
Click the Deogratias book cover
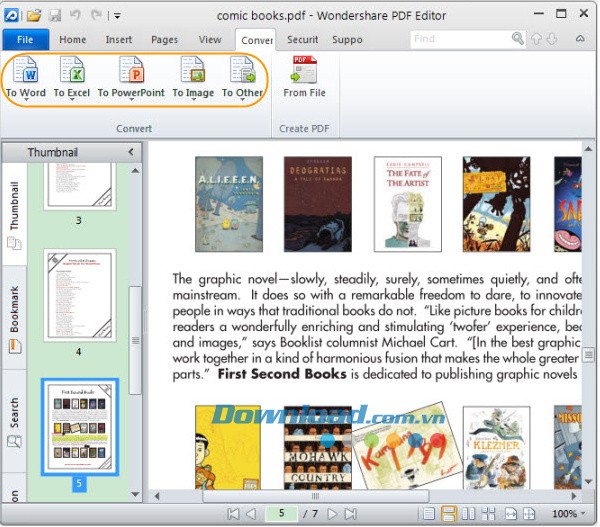click(318, 204)
